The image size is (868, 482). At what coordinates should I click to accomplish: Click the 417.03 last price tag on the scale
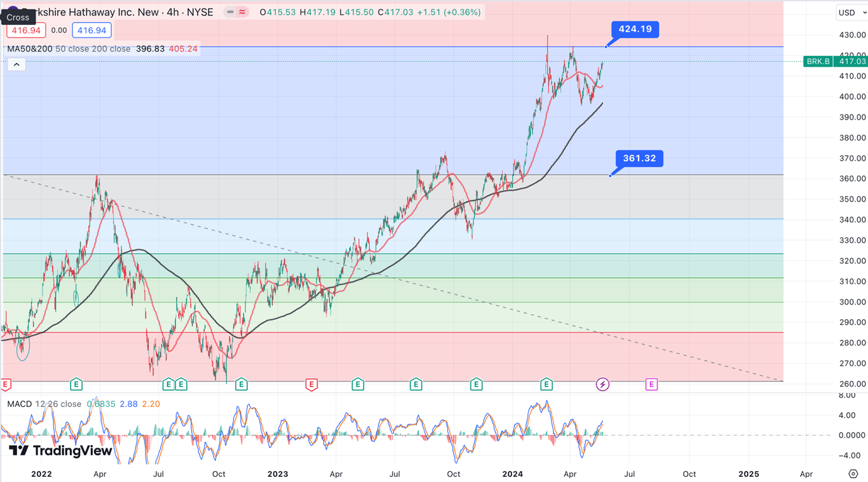coord(851,61)
